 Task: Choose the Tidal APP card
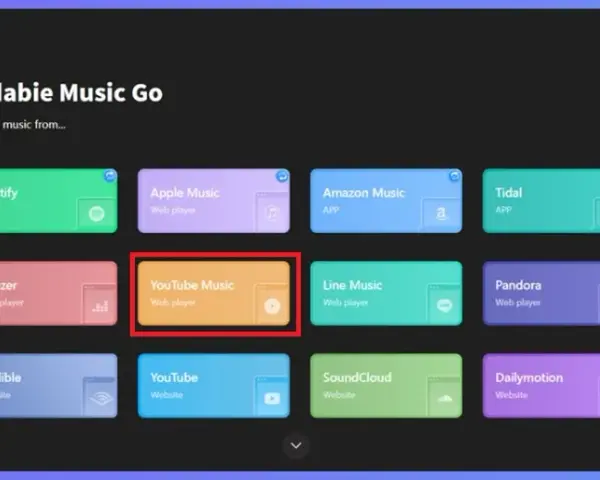[541, 201]
